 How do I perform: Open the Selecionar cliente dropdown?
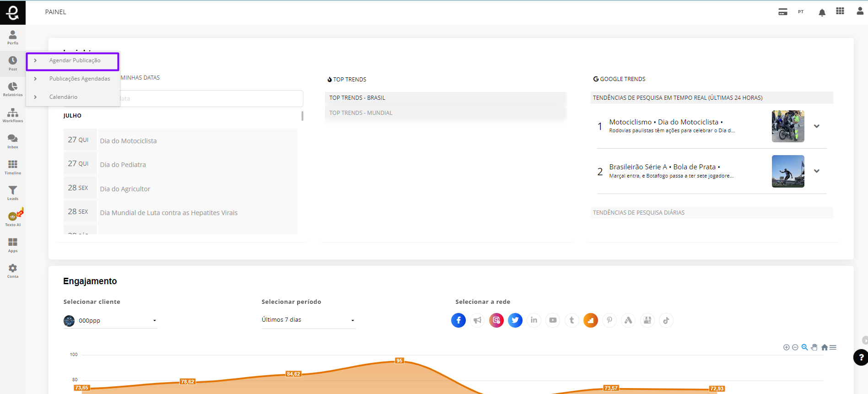(110, 321)
